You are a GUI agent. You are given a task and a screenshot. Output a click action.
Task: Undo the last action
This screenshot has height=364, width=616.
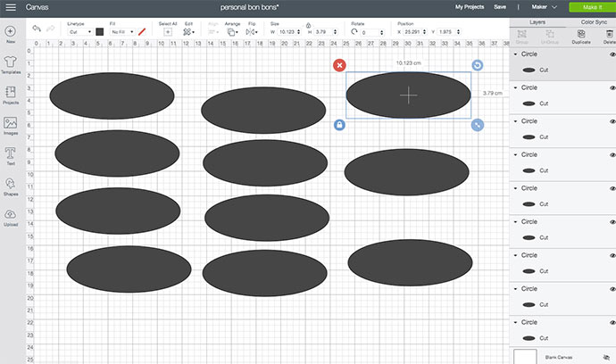37,29
